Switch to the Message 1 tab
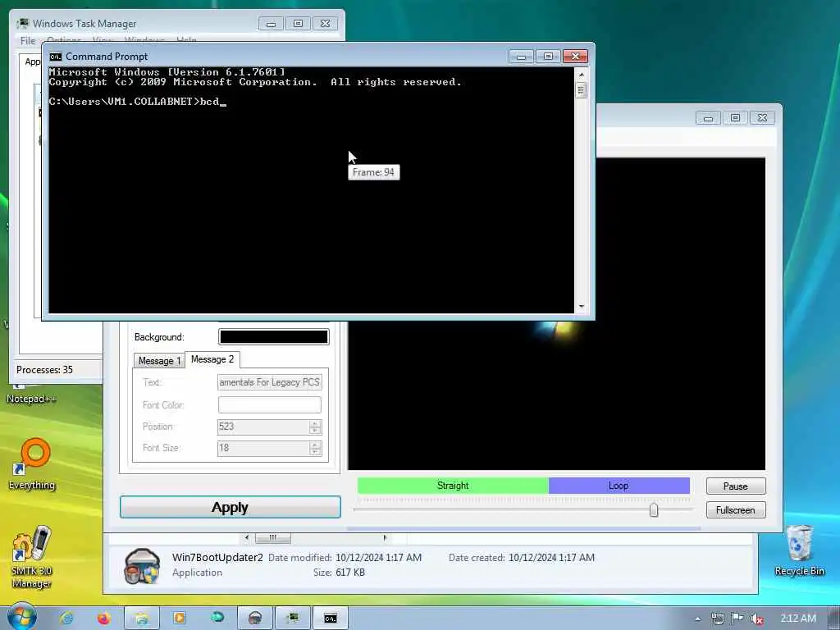840x630 pixels. 159,361
